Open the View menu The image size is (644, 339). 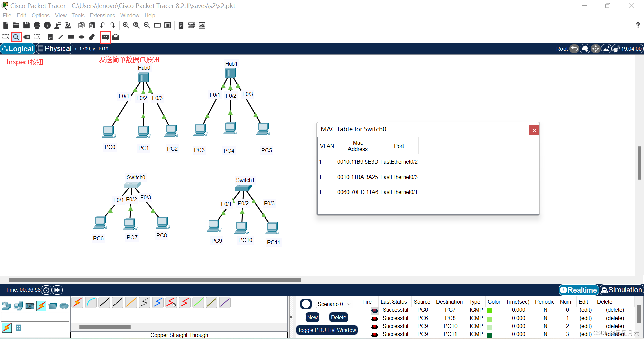point(61,15)
